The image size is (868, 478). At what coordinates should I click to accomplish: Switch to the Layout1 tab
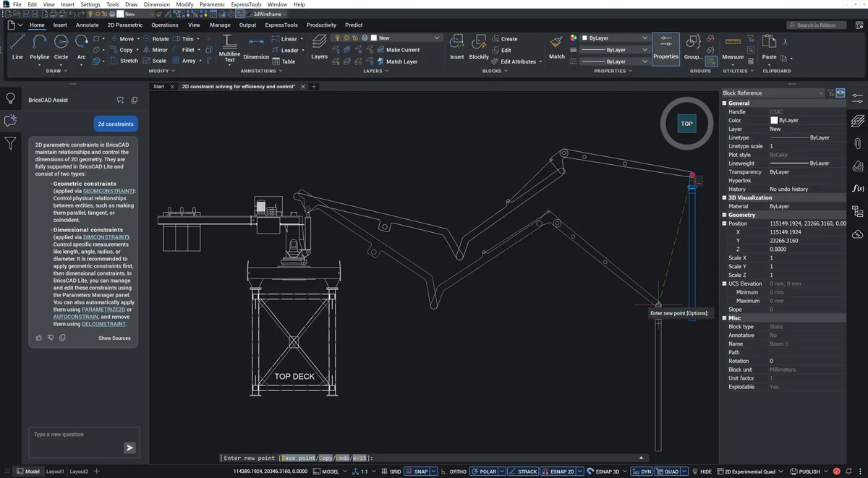click(x=55, y=471)
